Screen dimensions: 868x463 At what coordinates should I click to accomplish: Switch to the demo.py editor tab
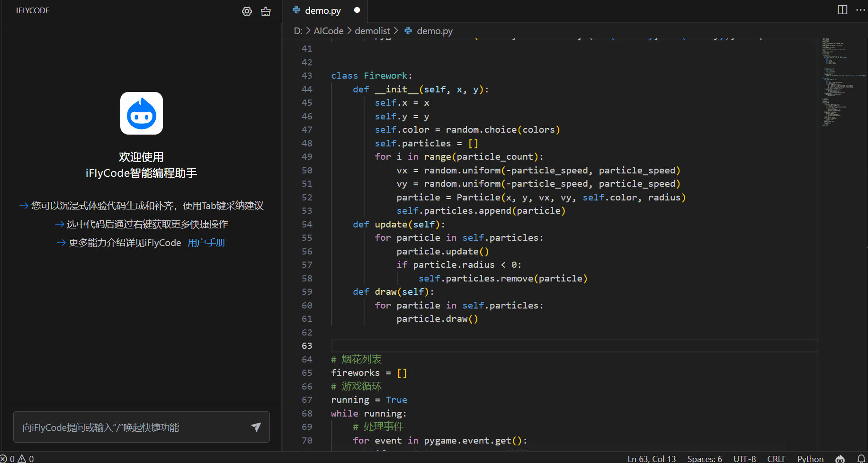pos(322,10)
